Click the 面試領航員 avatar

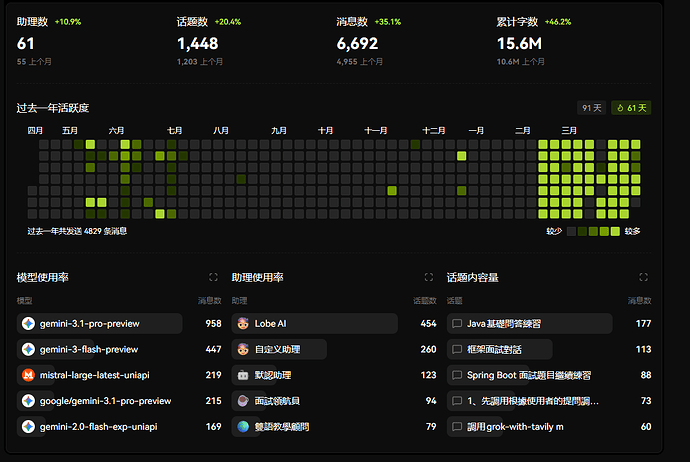(x=243, y=401)
